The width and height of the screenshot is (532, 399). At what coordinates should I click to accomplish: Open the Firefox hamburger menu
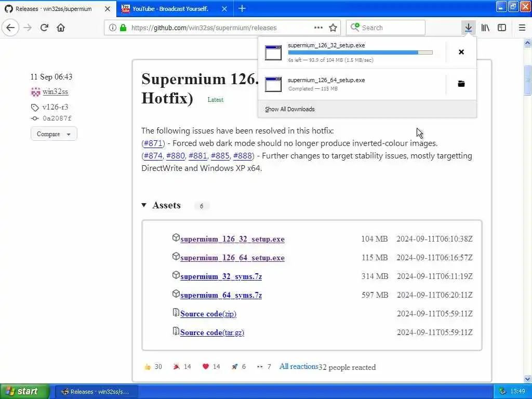tap(522, 28)
